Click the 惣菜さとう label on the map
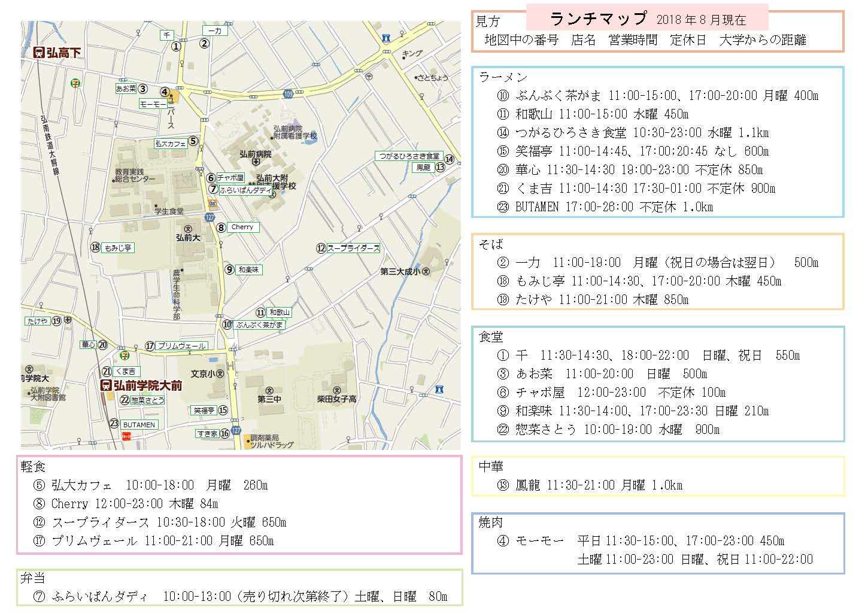The height and width of the screenshot is (614, 868). click(147, 400)
